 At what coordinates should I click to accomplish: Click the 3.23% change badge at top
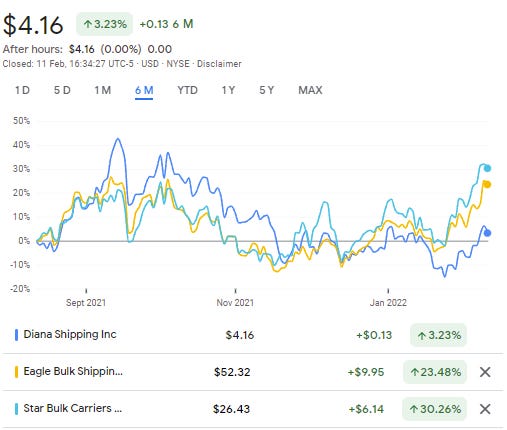[x=104, y=24]
